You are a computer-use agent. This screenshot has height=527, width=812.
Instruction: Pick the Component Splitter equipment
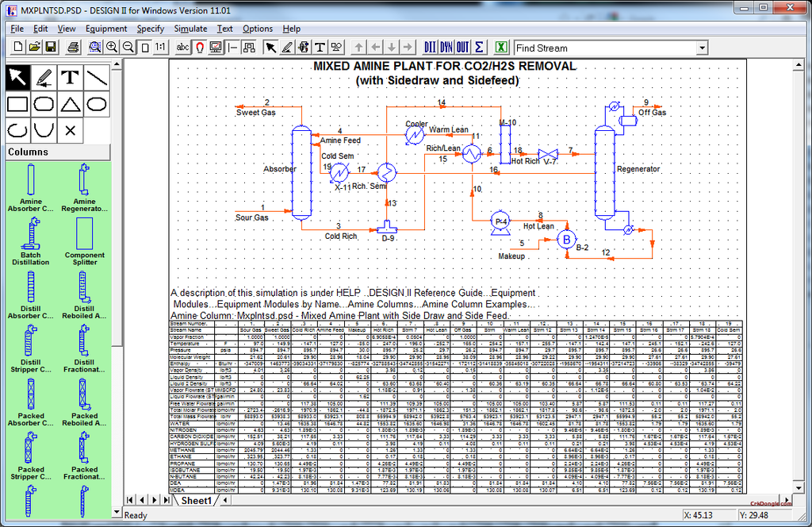point(84,241)
